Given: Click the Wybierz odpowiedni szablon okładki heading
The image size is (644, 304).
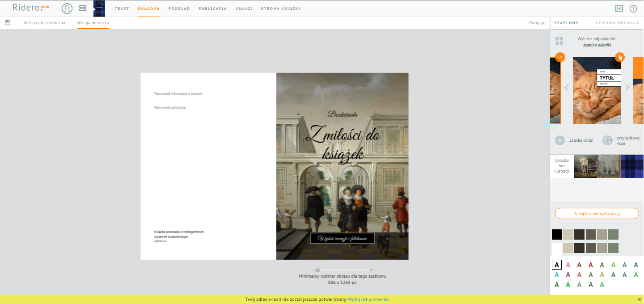Looking at the screenshot, I should [596, 42].
